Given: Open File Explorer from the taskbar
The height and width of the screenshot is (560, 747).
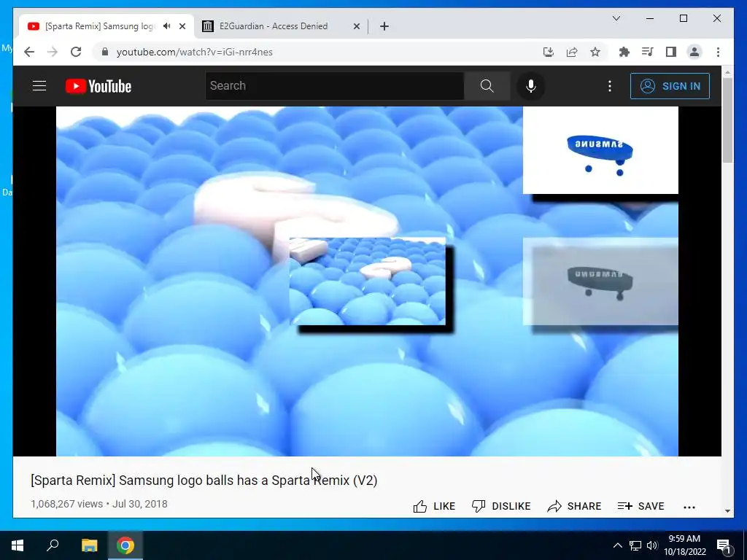Looking at the screenshot, I should pos(89,545).
